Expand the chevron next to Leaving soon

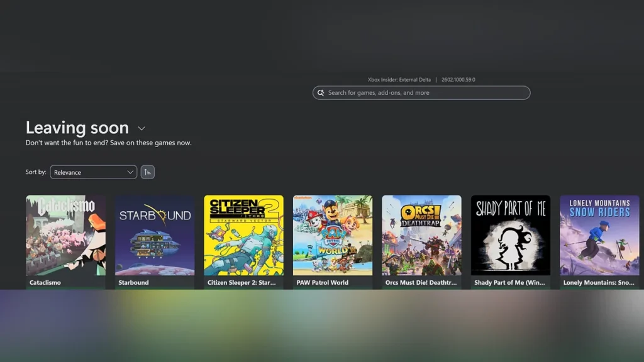[142, 128]
